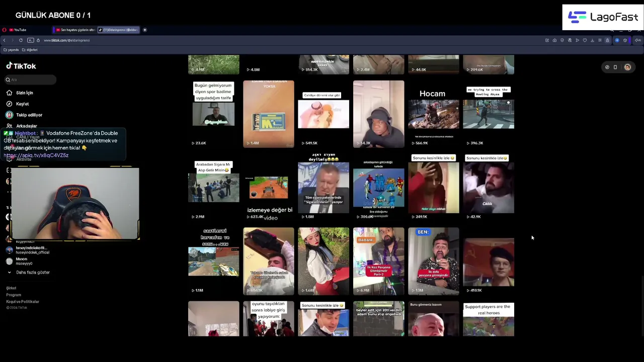This screenshot has width=644, height=362.
Task: Open the 'Sonunu kesinlikle izle' video with 249.1K views
Action: (x=434, y=188)
